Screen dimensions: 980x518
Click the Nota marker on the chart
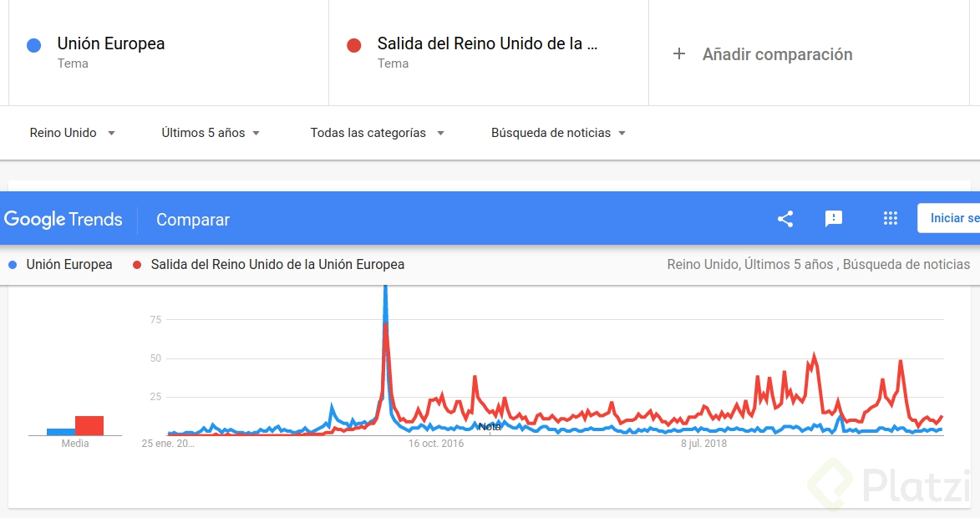[490, 426]
